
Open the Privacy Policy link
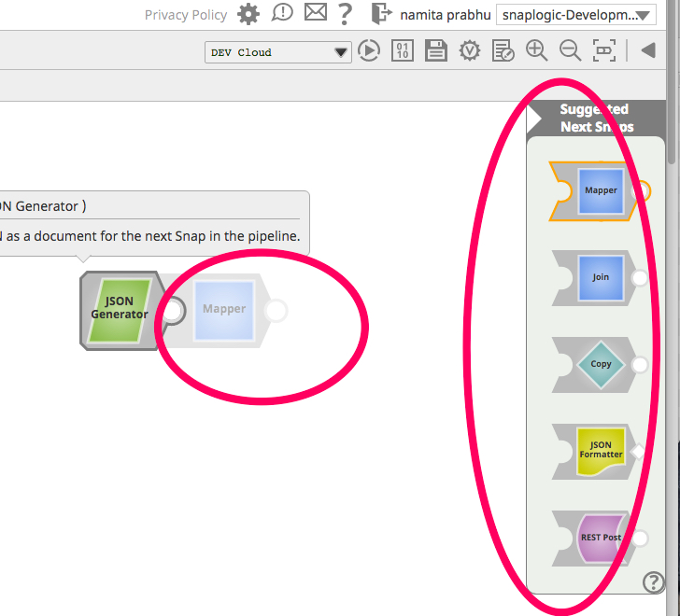pyautogui.click(x=186, y=15)
